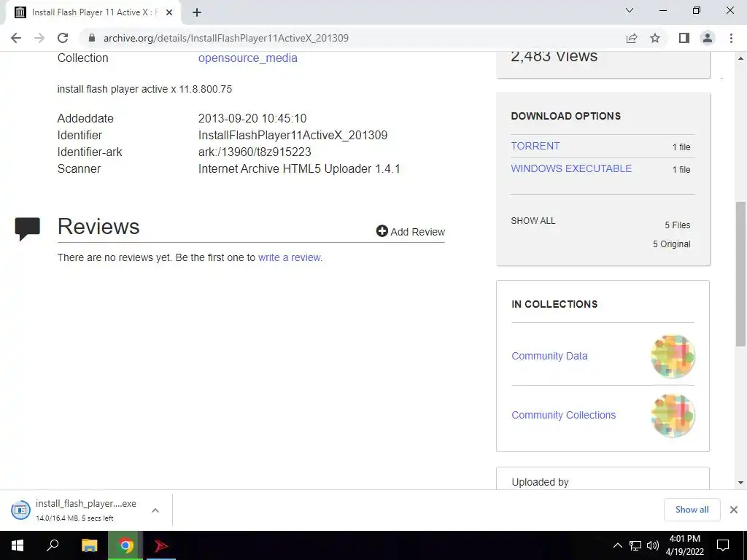
Task: Open File Explorer from taskbar
Action: pyautogui.click(x=89, y=545)
